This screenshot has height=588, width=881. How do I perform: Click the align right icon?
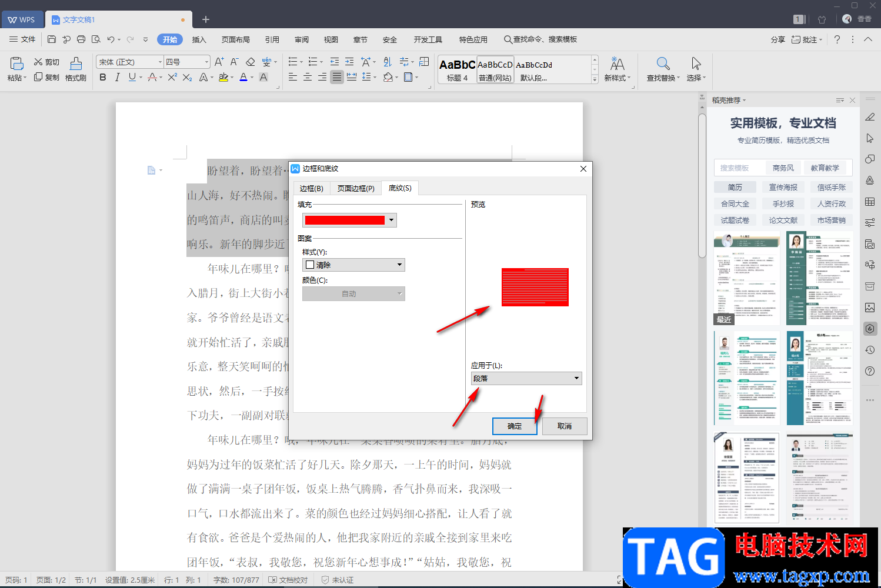[322, 77]
